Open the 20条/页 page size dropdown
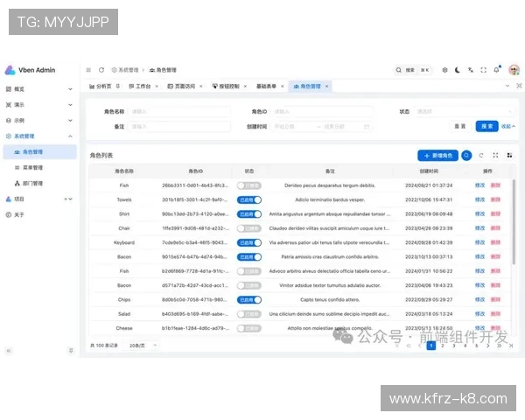The image size is (525, 420). 142,346
